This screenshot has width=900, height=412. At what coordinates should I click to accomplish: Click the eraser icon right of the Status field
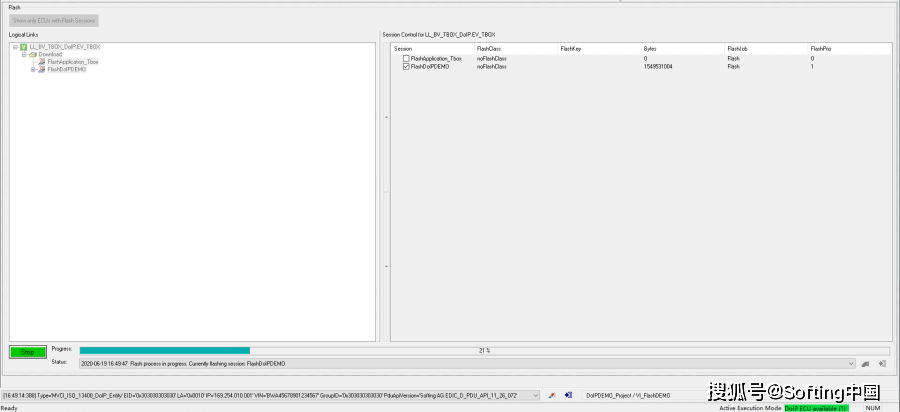pos(866,364)
